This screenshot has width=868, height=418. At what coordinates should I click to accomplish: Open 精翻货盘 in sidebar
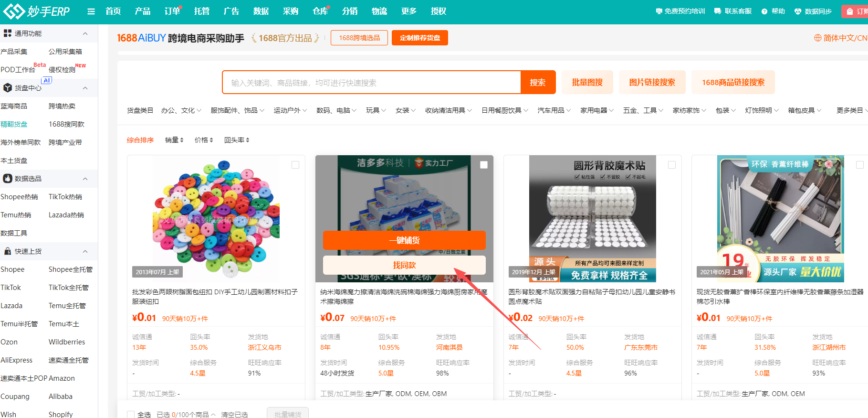(14, 124)
